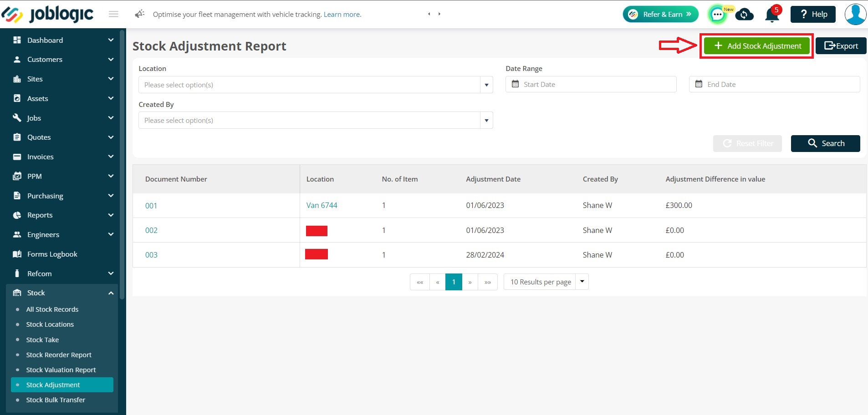Open All Stock Records submenu

52,309
